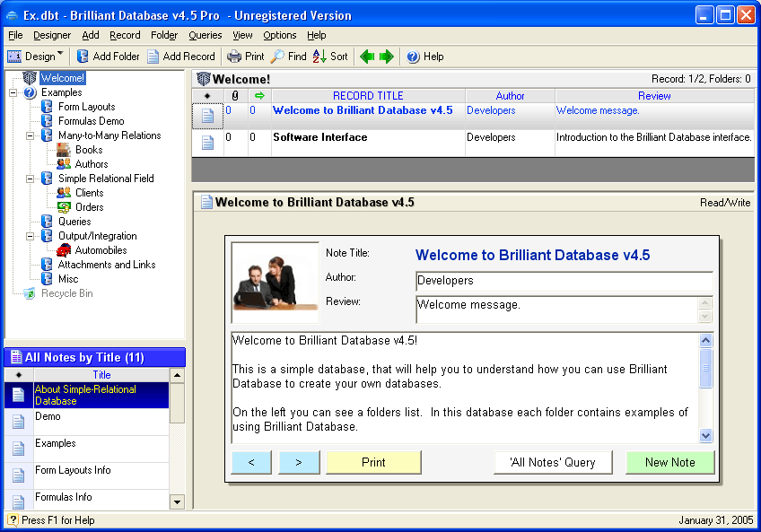Click the Print printer icon in toolbar
Viewport: 761px width, 532px height.
234,57
